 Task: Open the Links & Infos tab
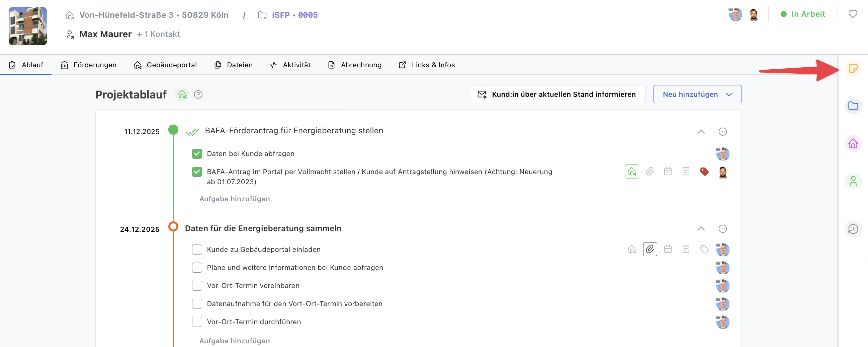pos(427,65)
